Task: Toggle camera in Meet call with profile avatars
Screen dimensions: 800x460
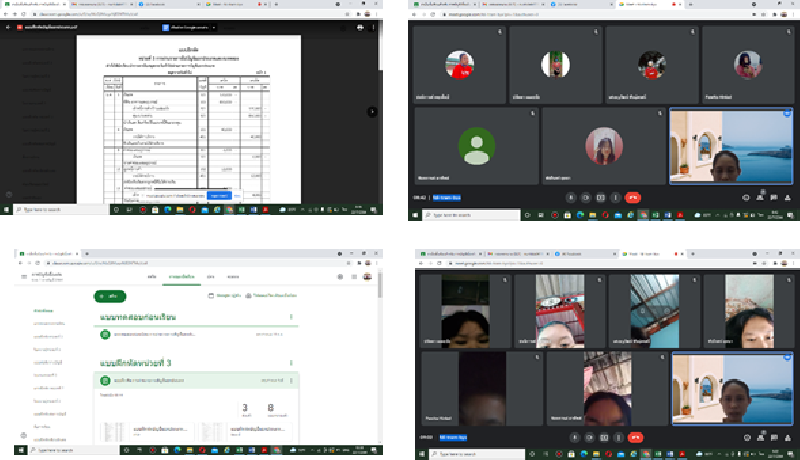Action: (x=586, y=198)
